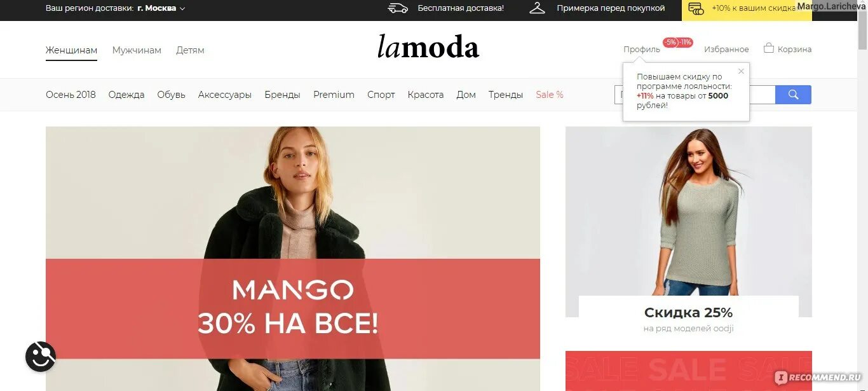This screenshot has height=391, width=868.
Task: Open the shopping bag Корзина icon
Action: point(769,48)
